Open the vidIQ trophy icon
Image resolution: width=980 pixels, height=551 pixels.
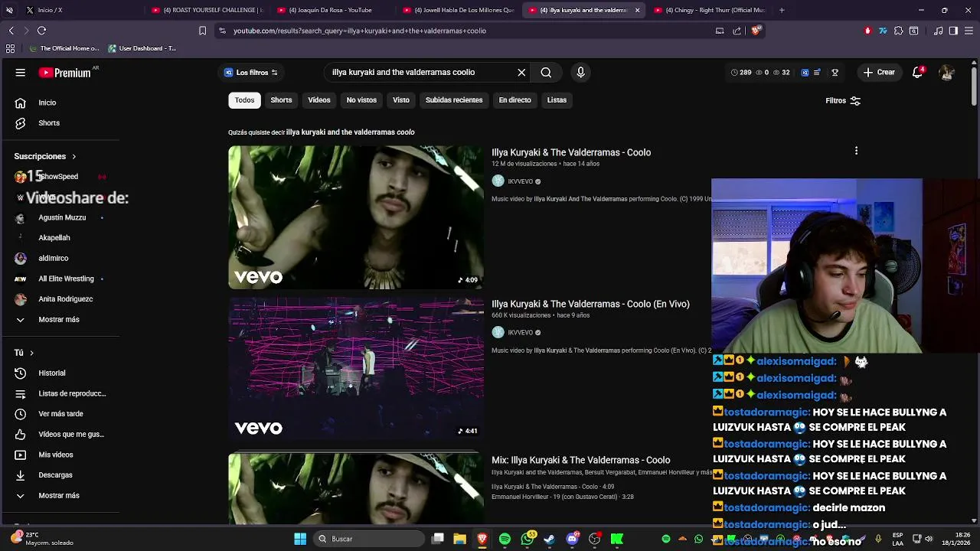835,73
